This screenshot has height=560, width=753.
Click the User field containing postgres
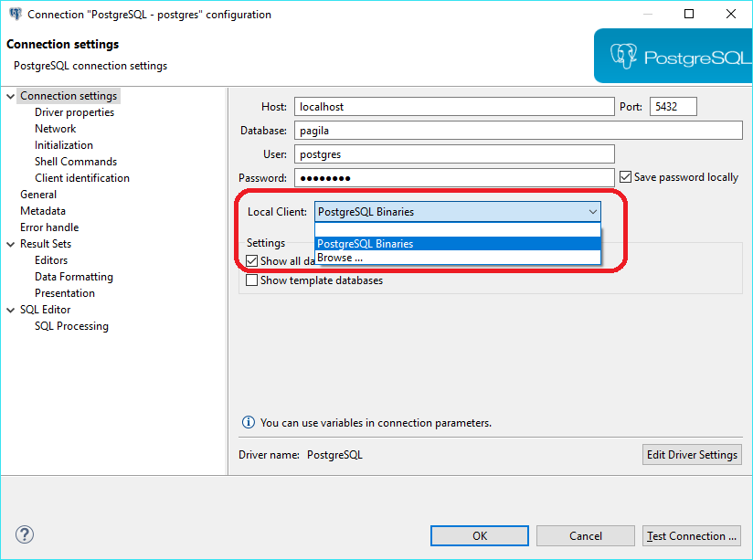(454, 154)
